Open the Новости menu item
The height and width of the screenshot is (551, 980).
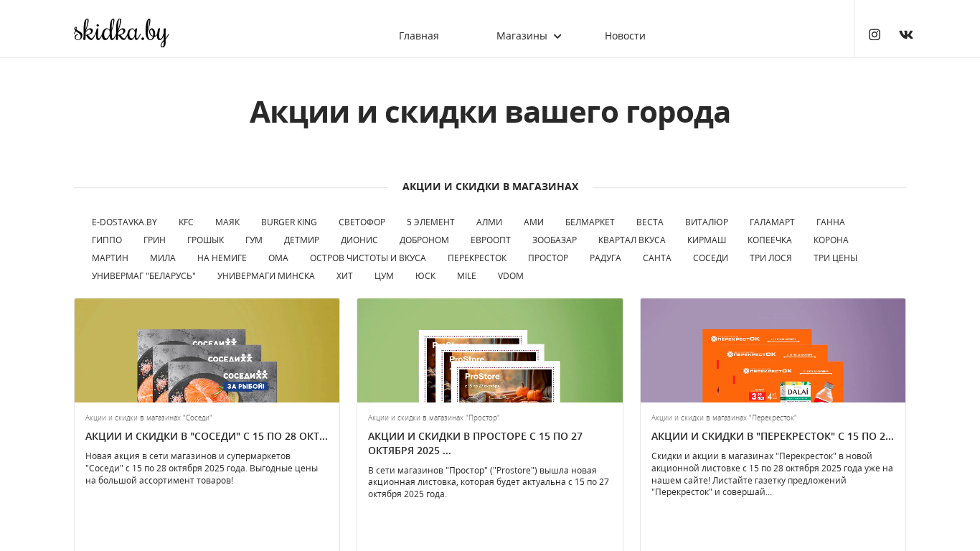click(x=625, y=36)
